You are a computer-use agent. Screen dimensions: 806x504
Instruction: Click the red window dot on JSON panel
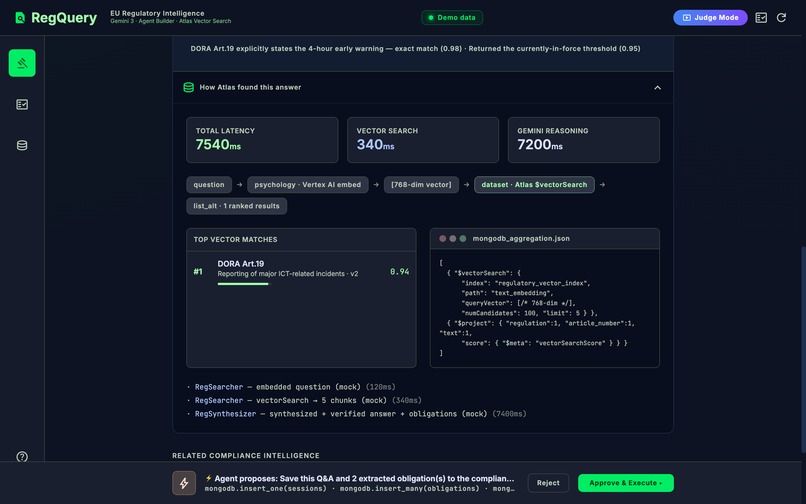click(443, 239)
